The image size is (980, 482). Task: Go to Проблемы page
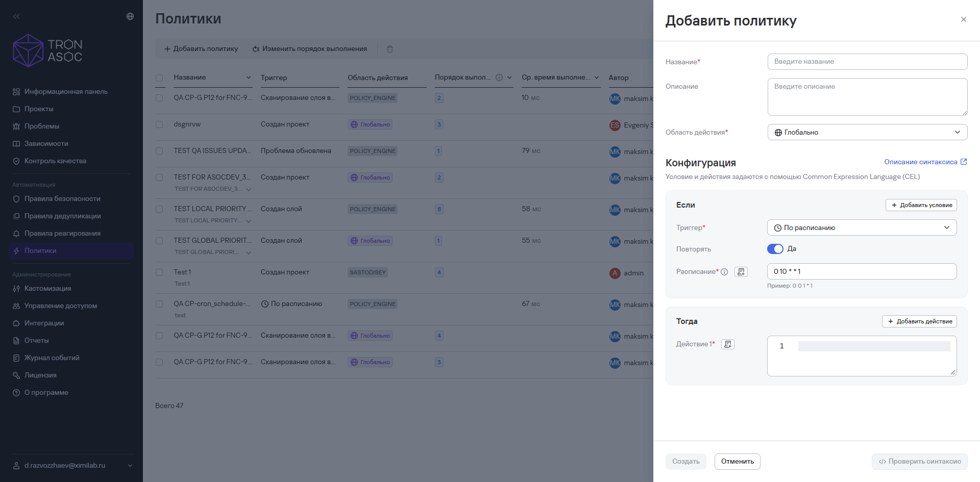point(42,126)
